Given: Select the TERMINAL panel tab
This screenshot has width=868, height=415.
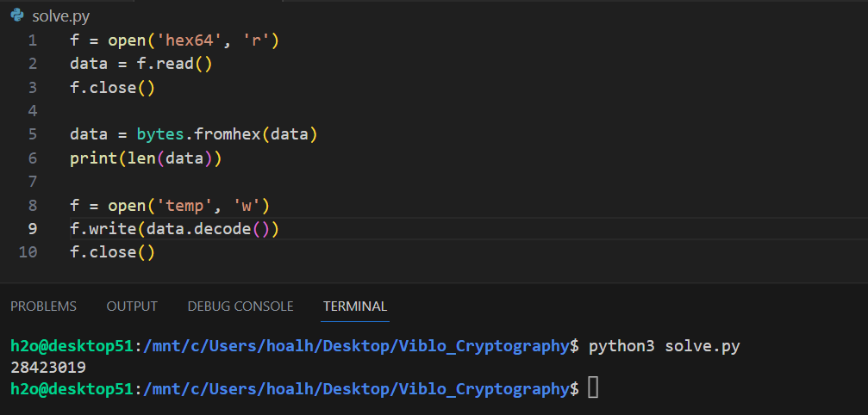Looking at the screenshot, I should pyautogui.click(x=355, y=307).
